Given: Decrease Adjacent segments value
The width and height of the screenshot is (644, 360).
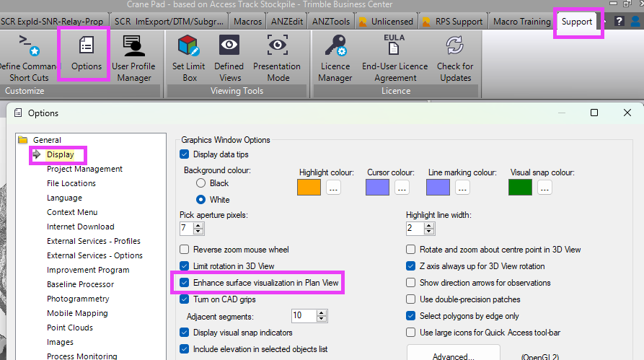Looking at the screenshot, I should (322, 318).
